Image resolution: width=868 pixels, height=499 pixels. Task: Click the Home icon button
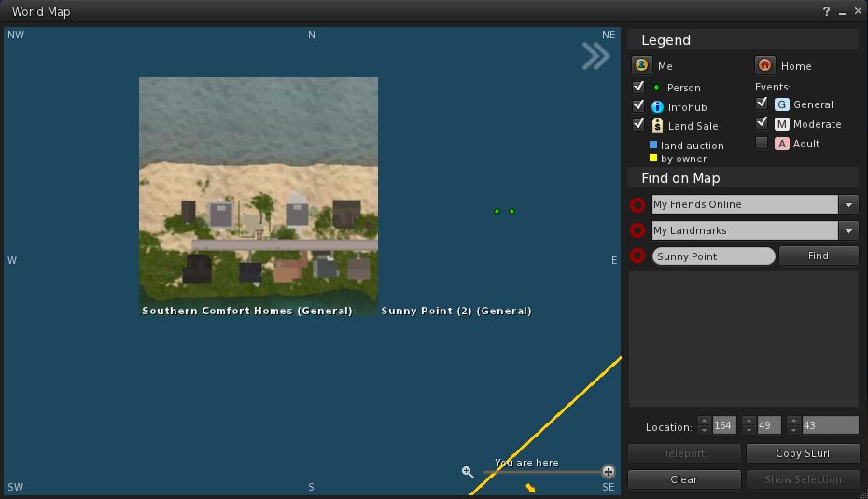[764, 65]
